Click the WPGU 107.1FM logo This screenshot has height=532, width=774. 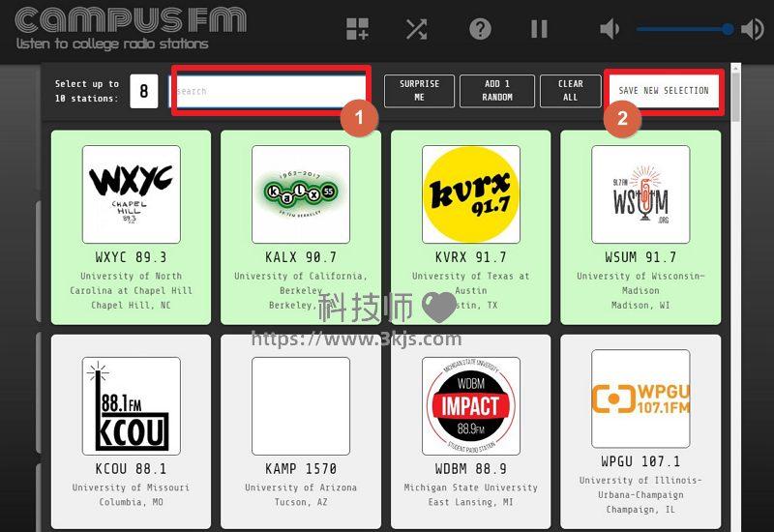pos(640,399)
